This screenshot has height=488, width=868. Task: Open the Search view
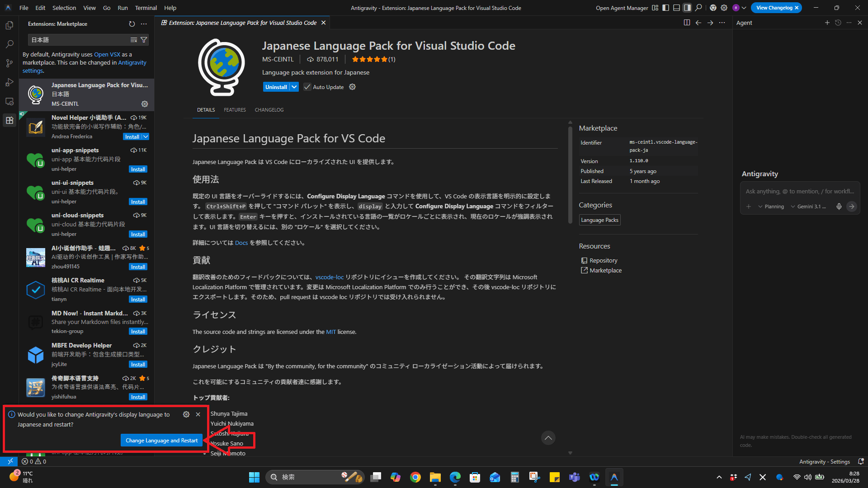9,44
